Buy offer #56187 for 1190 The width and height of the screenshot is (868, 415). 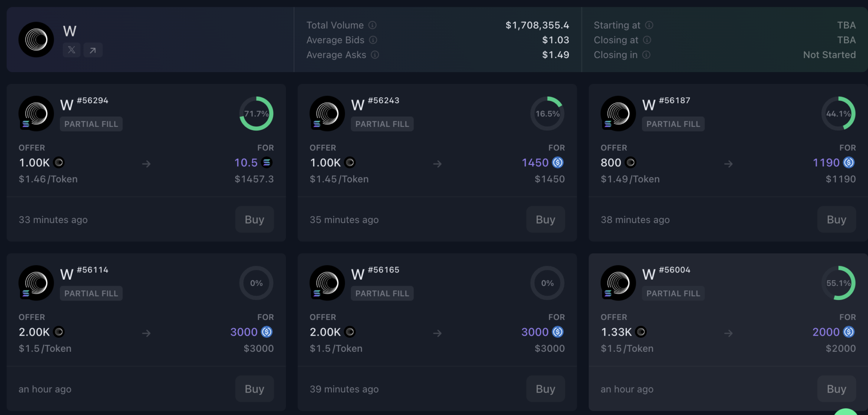pyautogui.click(x=836, y=219)
